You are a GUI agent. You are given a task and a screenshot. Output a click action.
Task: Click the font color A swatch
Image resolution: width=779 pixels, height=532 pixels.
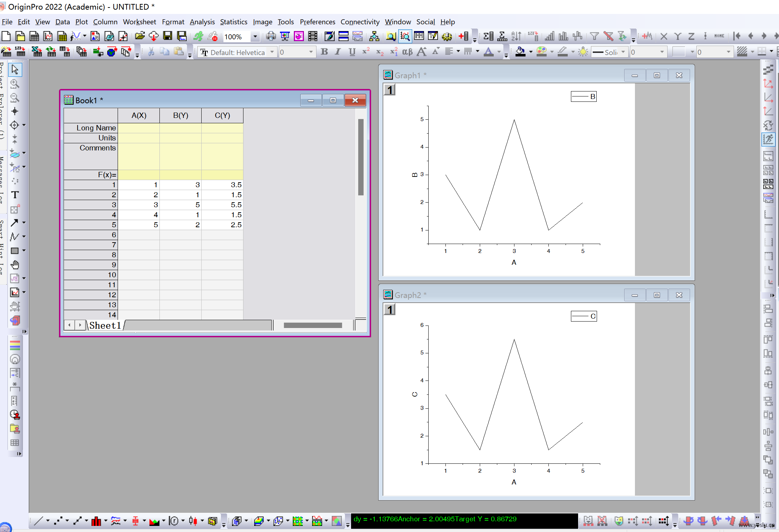pyautogui.click(x=489, y=52)
